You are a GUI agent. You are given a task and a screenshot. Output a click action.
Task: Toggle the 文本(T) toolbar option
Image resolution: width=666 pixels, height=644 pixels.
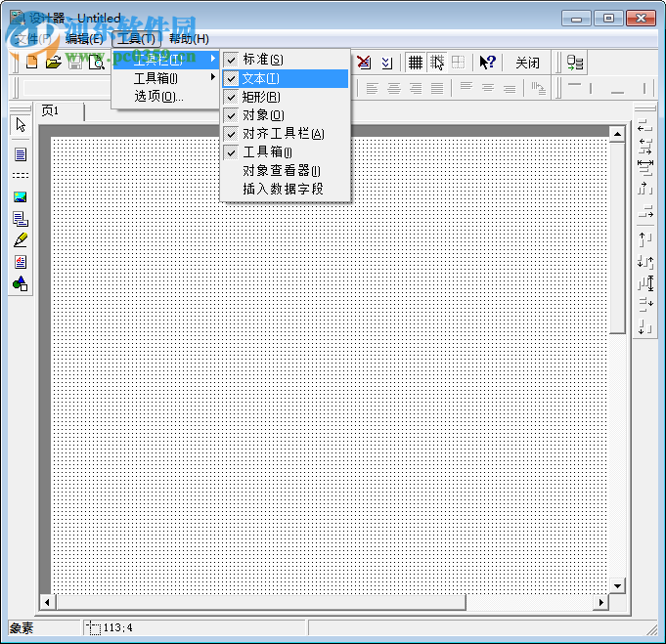(x=286, y=78)
